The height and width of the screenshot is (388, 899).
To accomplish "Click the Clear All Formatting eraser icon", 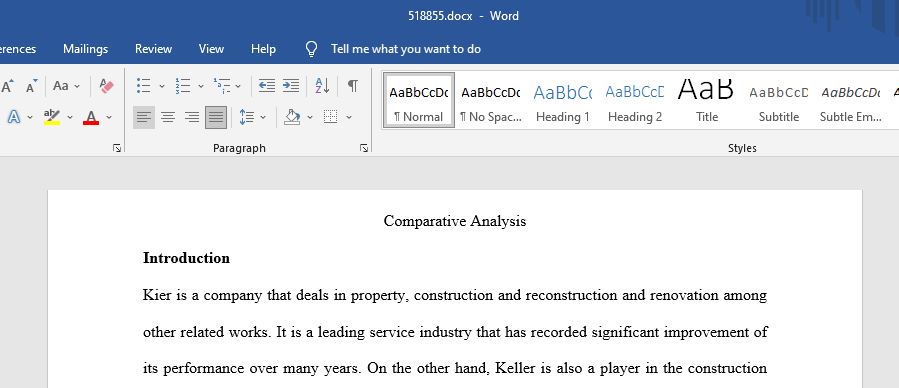I will point(106,86).
